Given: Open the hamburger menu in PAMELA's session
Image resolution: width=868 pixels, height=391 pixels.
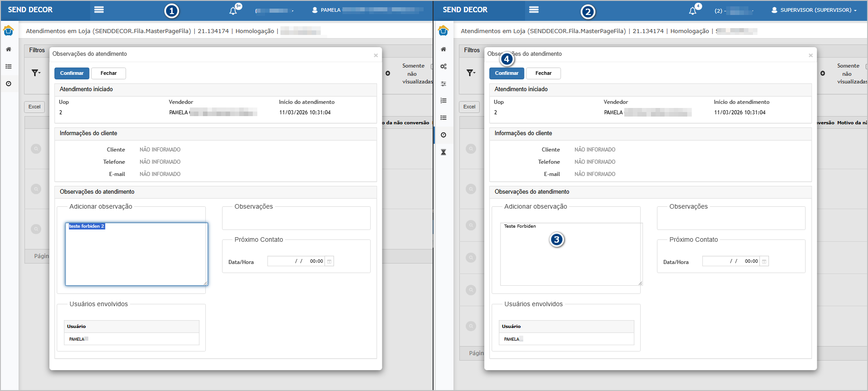Looking at the screenshot, I should (x=99, y=10).
